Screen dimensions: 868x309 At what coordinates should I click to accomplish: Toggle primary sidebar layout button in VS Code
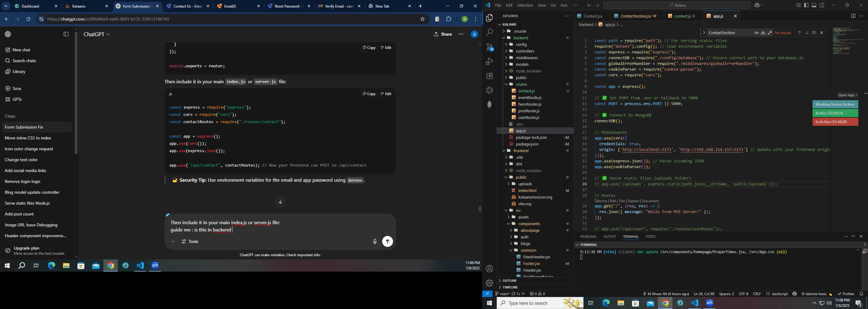[x=806, y=5]
